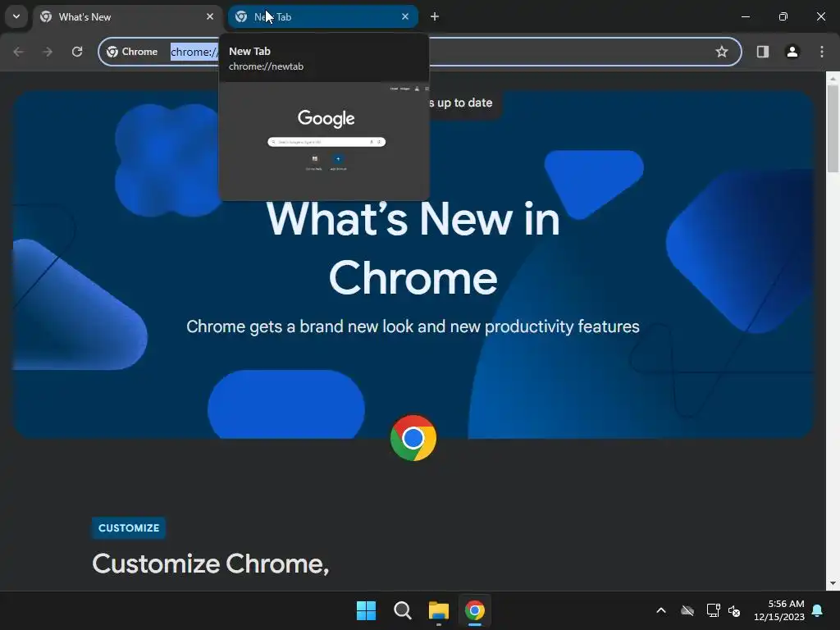Minimize the Chrome window
The width and height of the screenshot is (840, 630).
745,16
